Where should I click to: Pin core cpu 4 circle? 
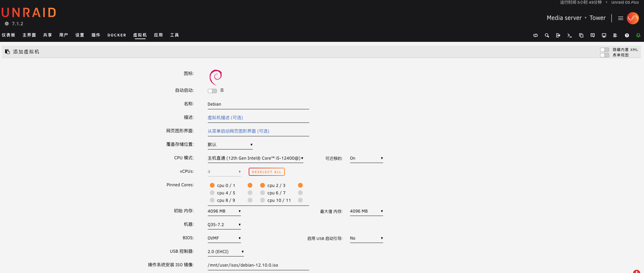[212, 193]
